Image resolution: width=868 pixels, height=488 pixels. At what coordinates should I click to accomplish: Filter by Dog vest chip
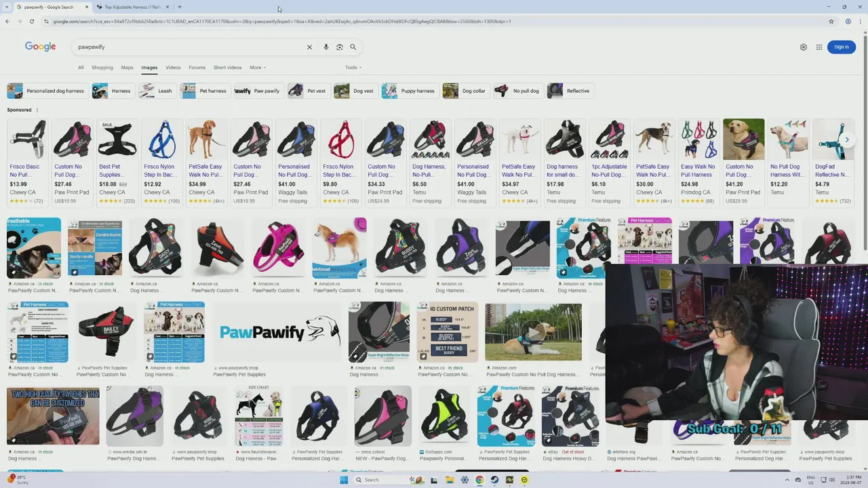click(355, 91)
